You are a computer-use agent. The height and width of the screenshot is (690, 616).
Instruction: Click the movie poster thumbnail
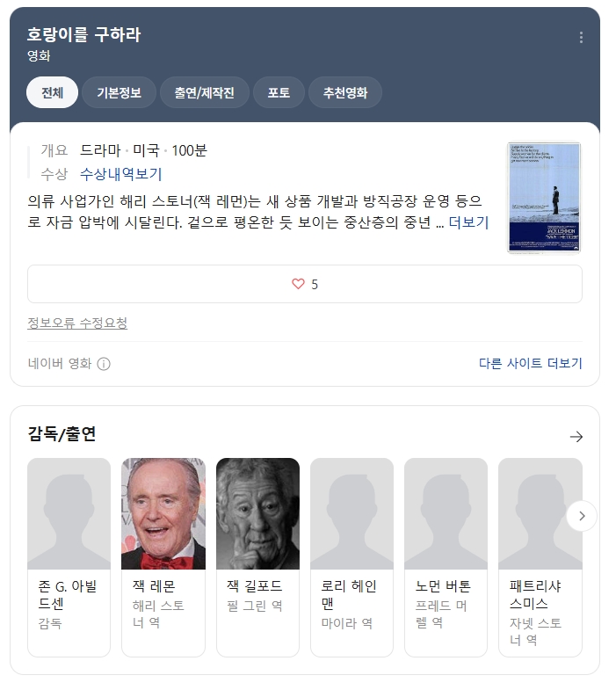tap(544, 197)
